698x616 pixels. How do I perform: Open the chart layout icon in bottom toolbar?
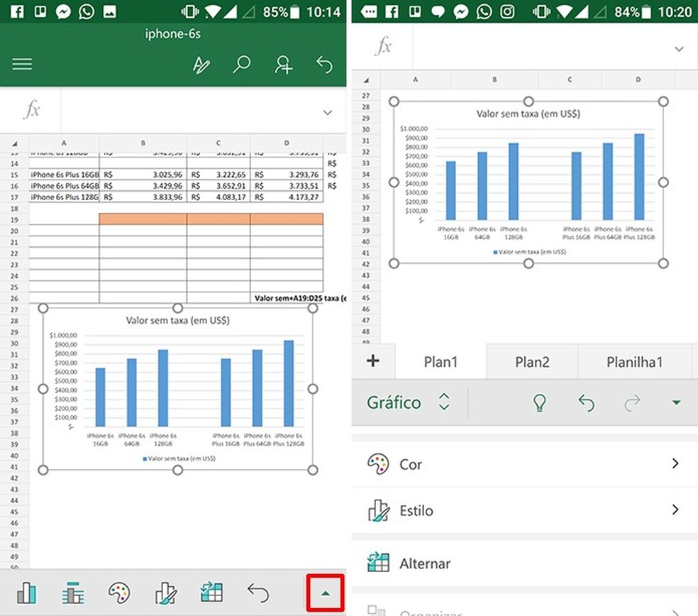coord(73,591)
